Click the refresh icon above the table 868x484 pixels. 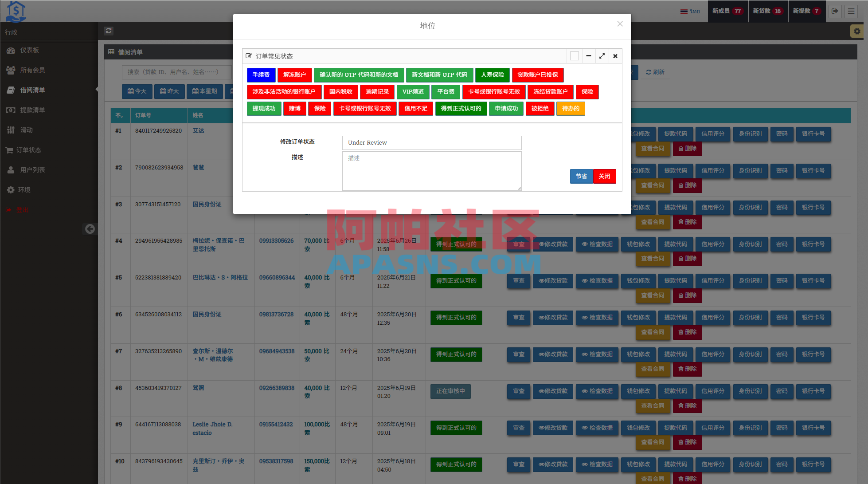tap(109, 31)
